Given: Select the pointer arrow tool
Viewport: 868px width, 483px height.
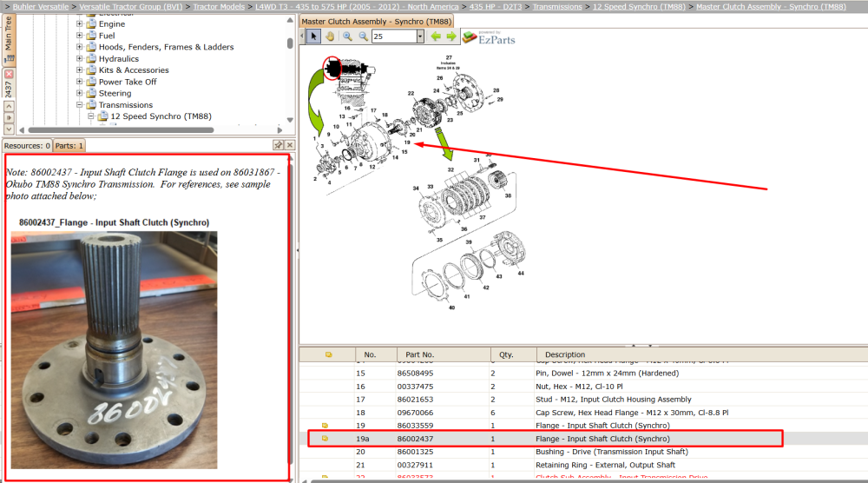Looking at the screenshot, I should tap(313, 36).
